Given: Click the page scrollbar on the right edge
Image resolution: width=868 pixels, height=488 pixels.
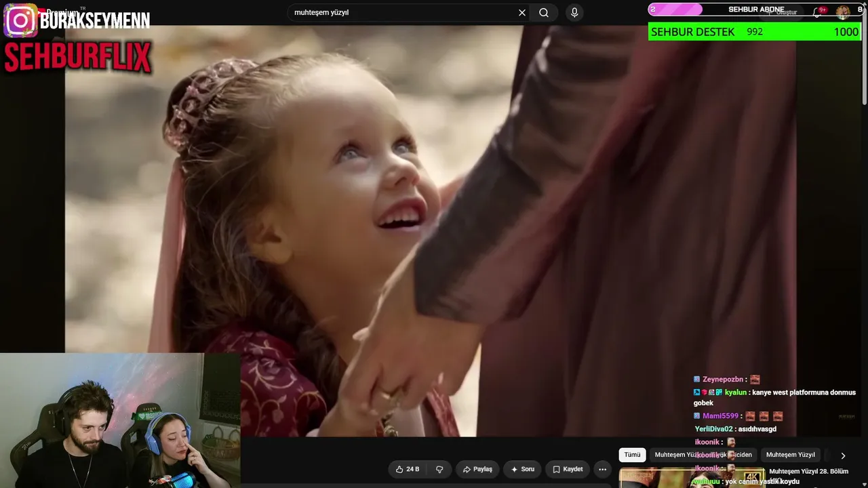Looking at the screenshot, I should coord(864,54).
